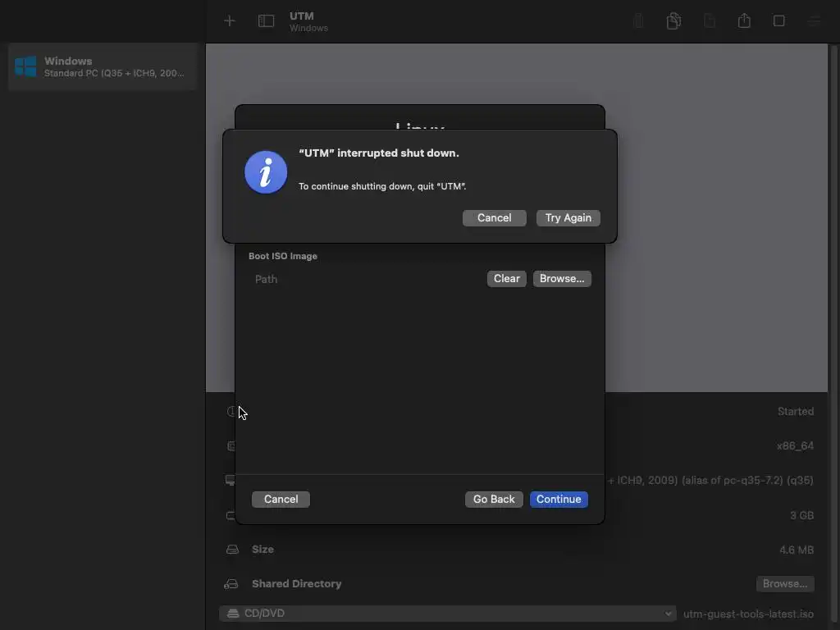840x630 pixels.
Task: Browse for a Boot ISO image
Action: [562, 279]
